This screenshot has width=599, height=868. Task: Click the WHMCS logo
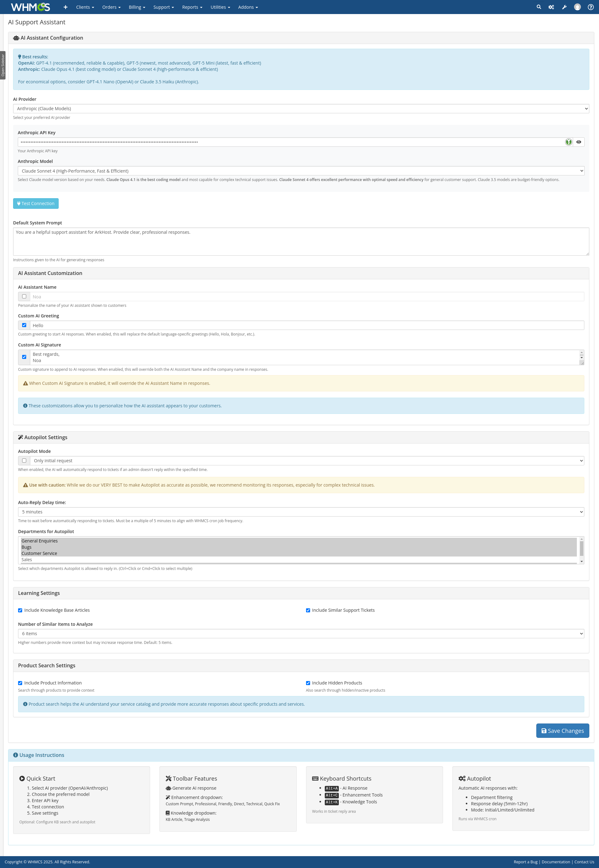pyautogui.click(x=30, y=7)
